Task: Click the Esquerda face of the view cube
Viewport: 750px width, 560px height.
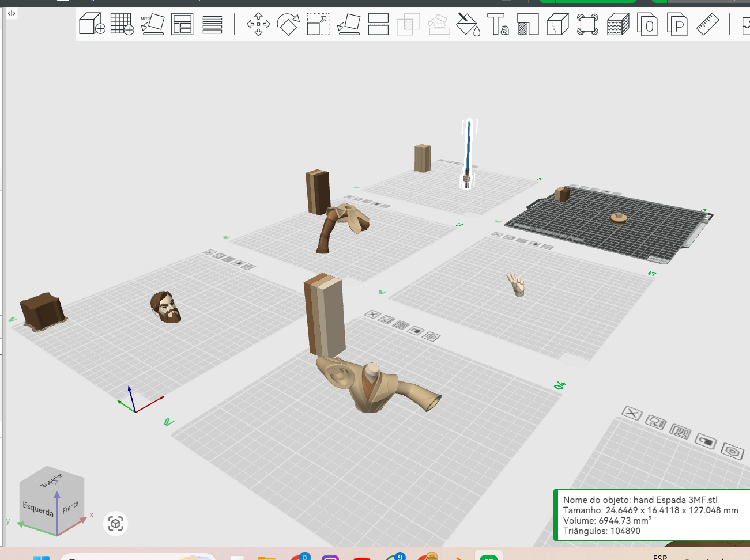Action: tap(38, 509)
